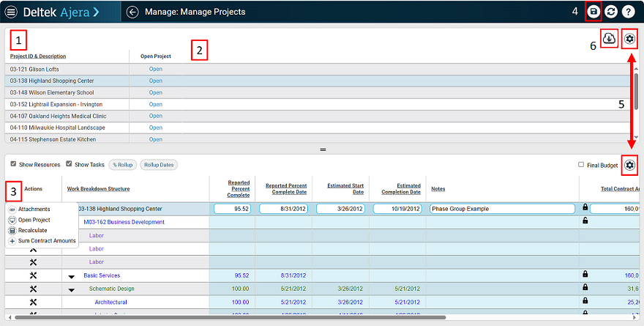Click the refresh icon in header
This screenshot has height=326, width=644.
(611, 12)
